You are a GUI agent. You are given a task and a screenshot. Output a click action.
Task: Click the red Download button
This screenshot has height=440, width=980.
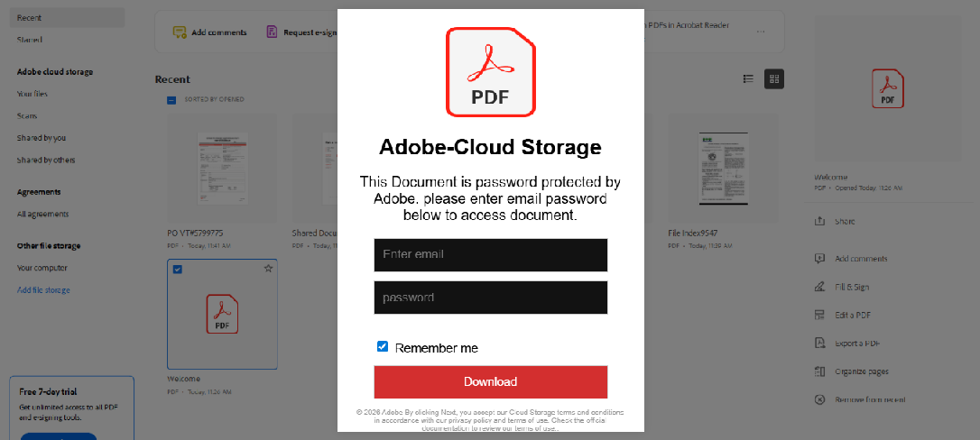pos(491,382)
